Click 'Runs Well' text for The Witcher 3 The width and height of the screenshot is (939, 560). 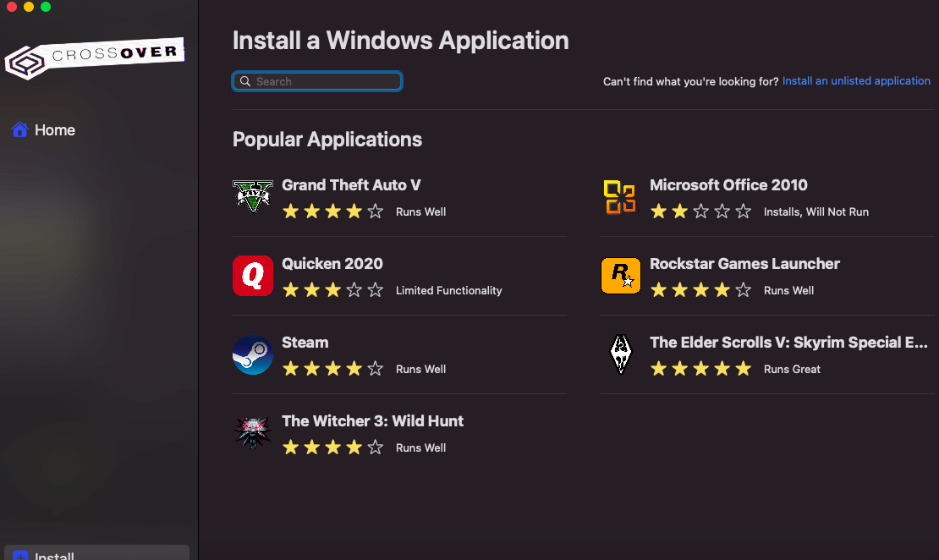[420, 448]
